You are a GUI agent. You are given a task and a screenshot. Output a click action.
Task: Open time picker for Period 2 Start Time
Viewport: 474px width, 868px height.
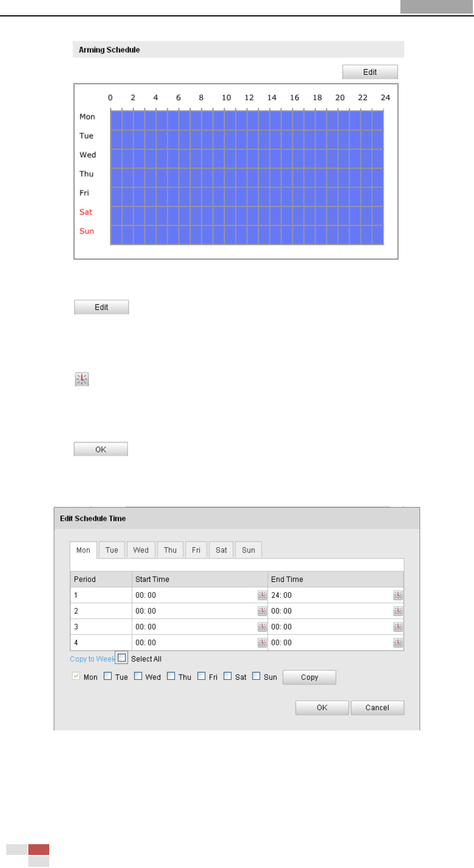click(262, 611)
